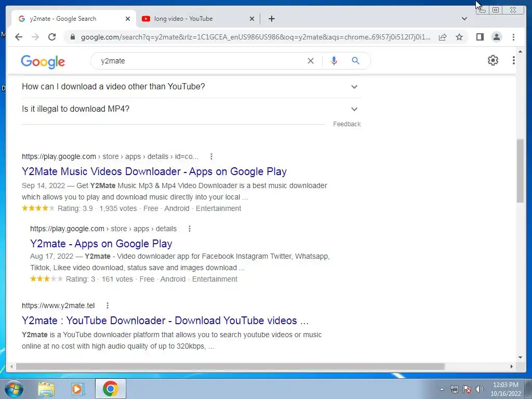
Task: Click the scroll down arrow
Action: pyautogui.click(x=521, y=357)
